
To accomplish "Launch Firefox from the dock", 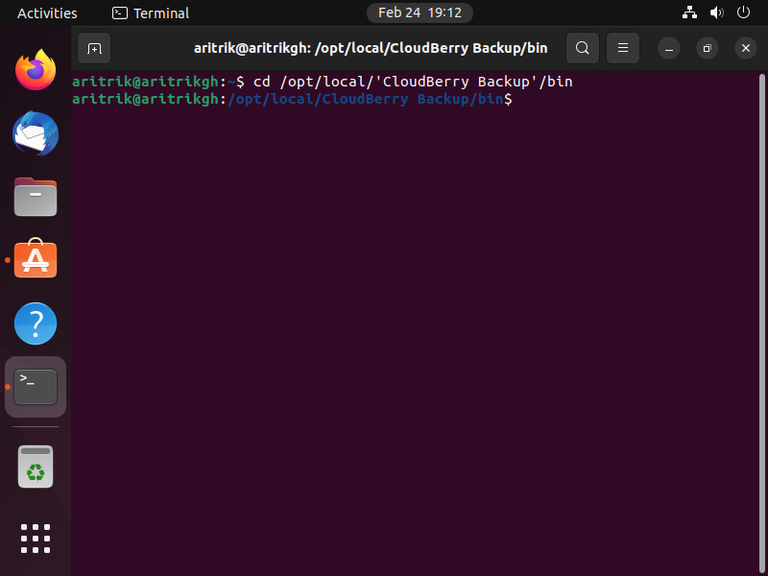I will [35, 70].
